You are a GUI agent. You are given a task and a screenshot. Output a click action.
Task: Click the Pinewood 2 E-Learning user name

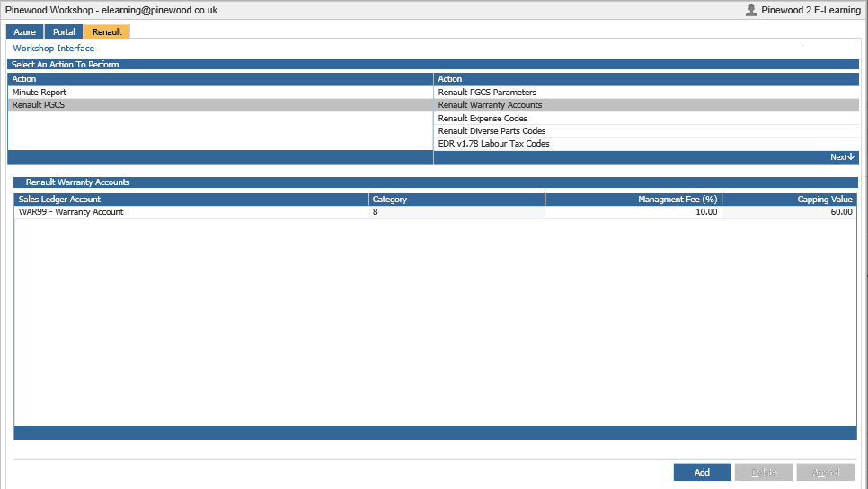pyautogui.click(x=811, y=10)
